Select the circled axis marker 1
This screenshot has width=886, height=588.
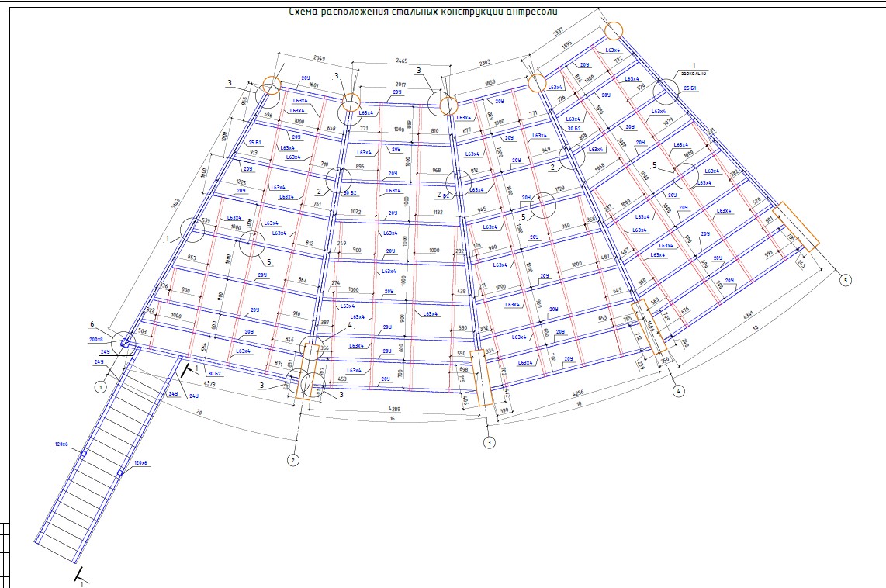[101, 388]
